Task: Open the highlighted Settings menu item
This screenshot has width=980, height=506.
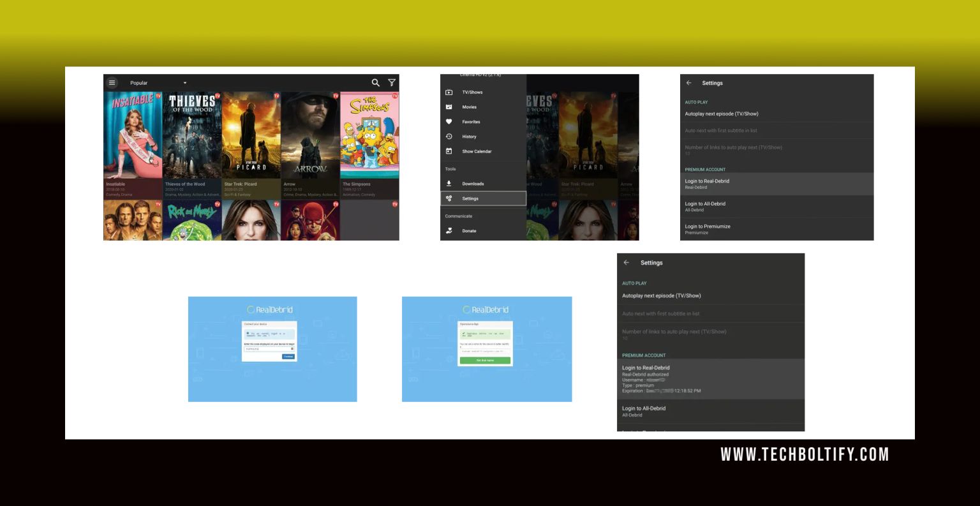Action: coord(483,198)
